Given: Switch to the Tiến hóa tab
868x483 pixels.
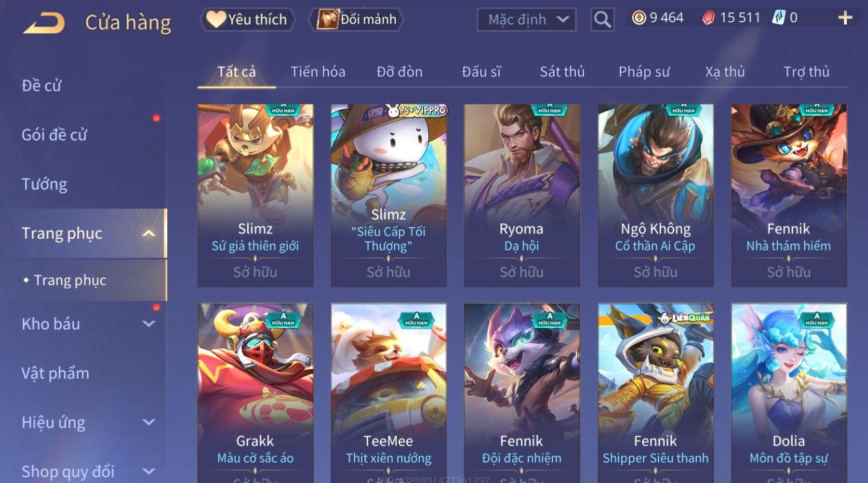Looking at the screenshot, I should [x=318, y=72].
